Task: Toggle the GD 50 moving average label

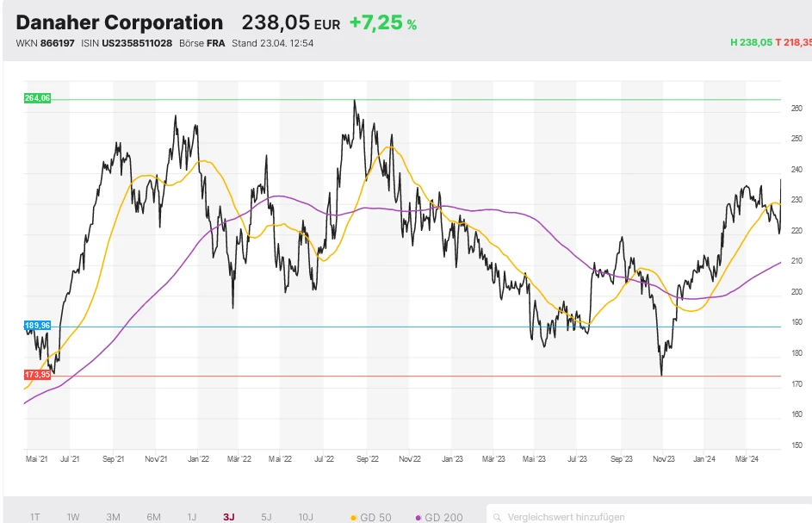Action: coord(374,518)
